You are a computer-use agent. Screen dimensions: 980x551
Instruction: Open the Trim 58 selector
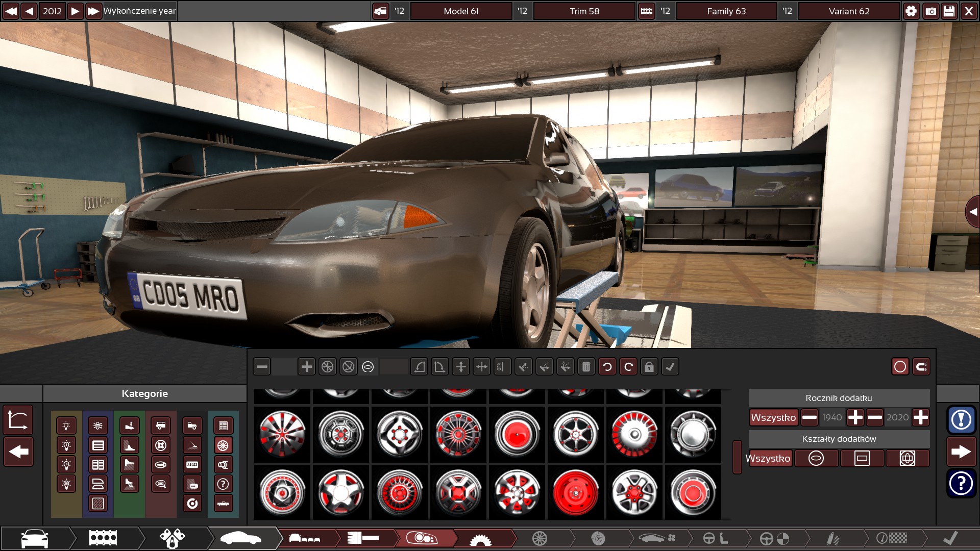pos(584,11)
